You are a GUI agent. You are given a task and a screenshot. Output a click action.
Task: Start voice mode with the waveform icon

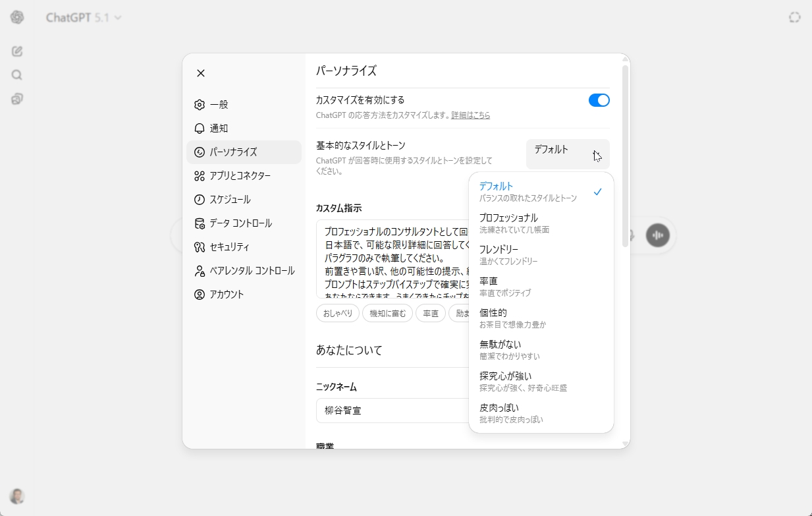tap(657, 235)
